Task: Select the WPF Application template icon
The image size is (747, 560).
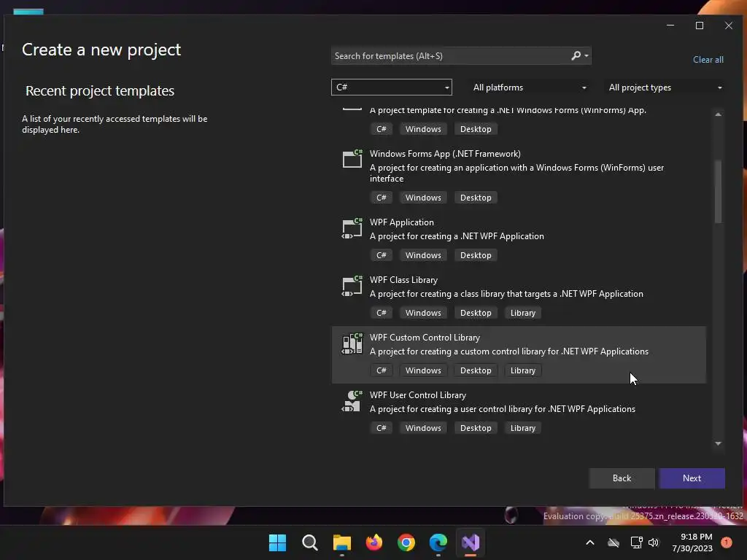Action: pyautogui.click(x=352, y=228)
